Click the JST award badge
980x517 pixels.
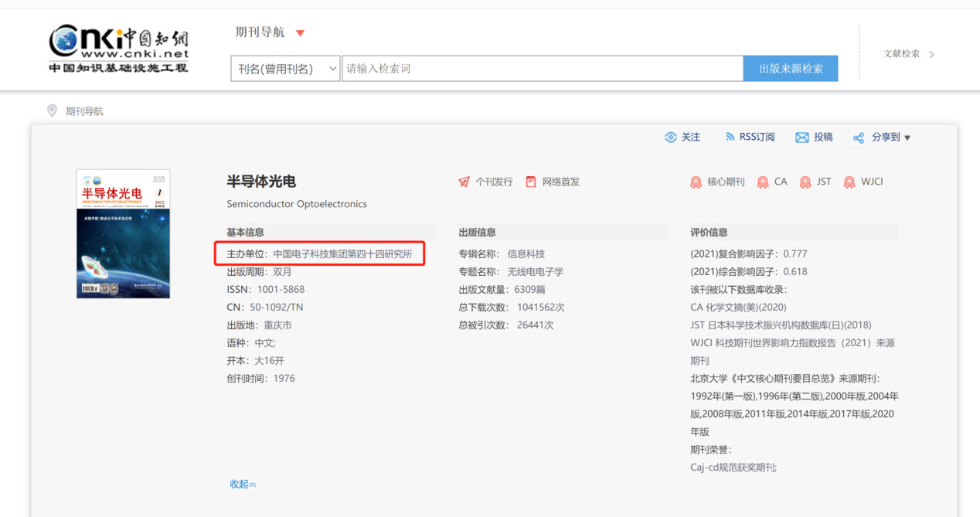pos(805,182)
